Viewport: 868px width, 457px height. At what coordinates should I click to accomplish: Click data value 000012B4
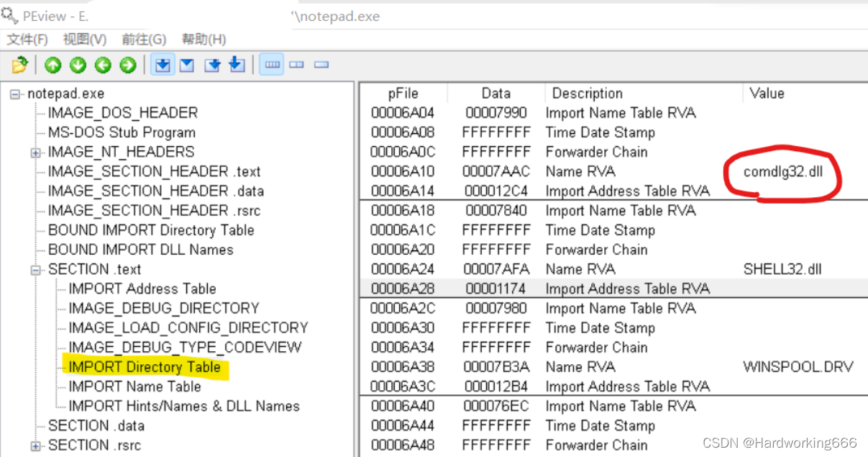point(496,386)
